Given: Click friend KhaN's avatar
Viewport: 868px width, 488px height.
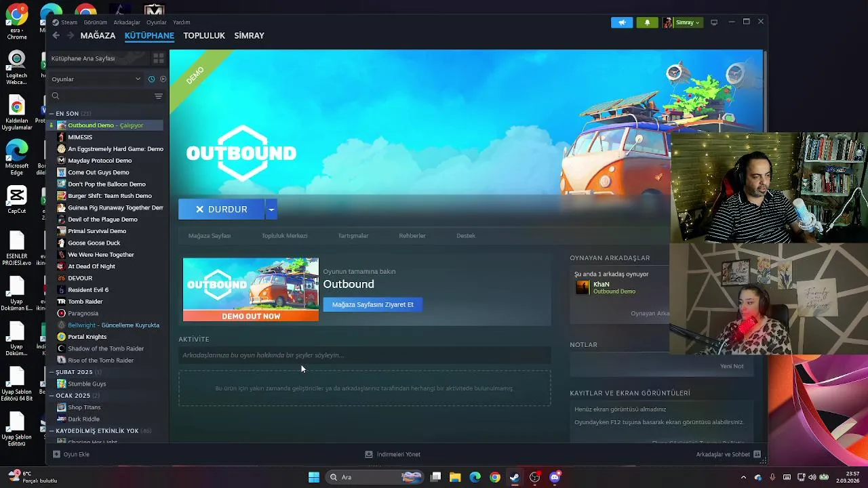Looking at the screenshot, I should click(x=583, y=287).
